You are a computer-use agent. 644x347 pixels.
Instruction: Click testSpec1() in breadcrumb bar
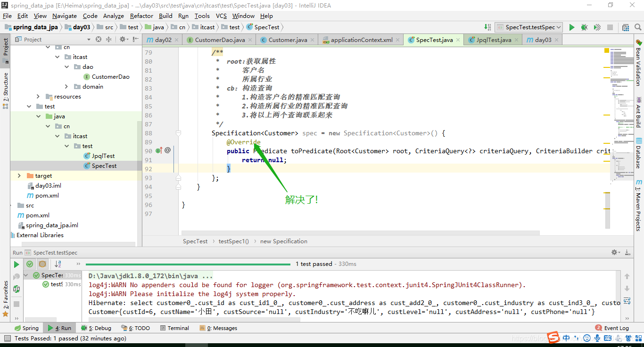pyautogui.click(x=233, y=241)
